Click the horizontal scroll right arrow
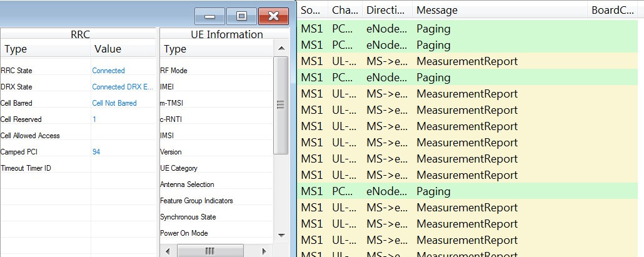Viewport: 644px width, 257px height. tap(264, 251)
